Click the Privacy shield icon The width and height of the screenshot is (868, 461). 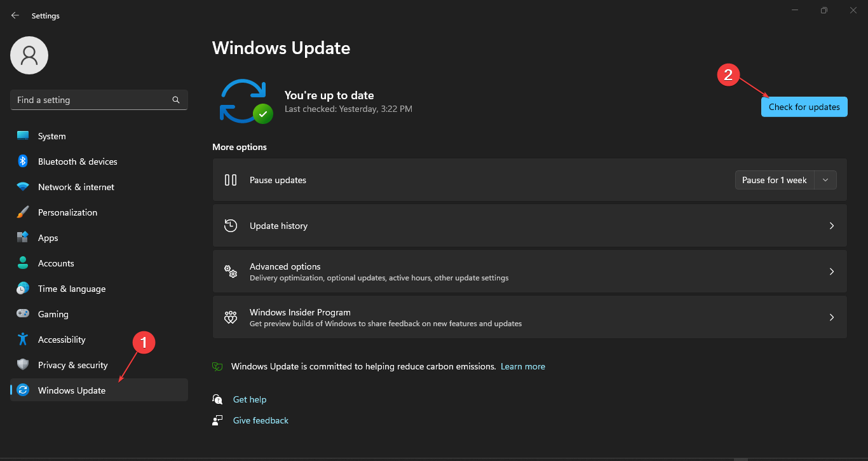point(23,365)
